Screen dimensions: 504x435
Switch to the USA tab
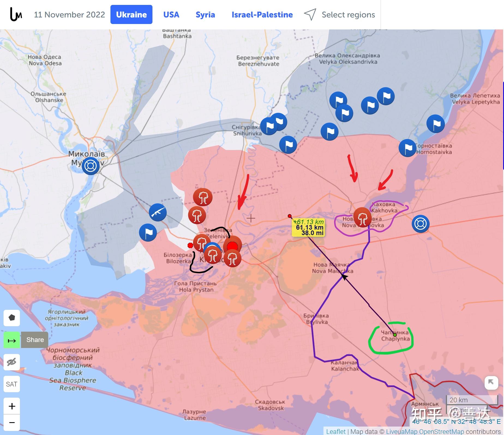point(171,14)
